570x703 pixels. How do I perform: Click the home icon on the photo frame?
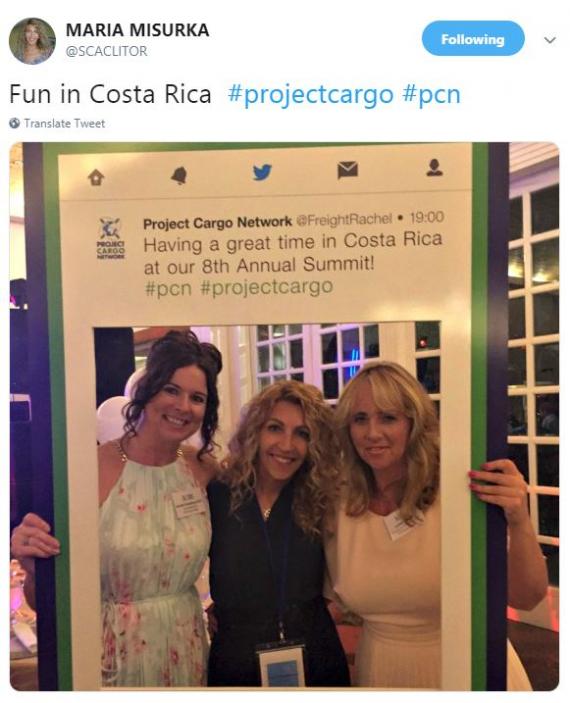(x=96, y=178)
